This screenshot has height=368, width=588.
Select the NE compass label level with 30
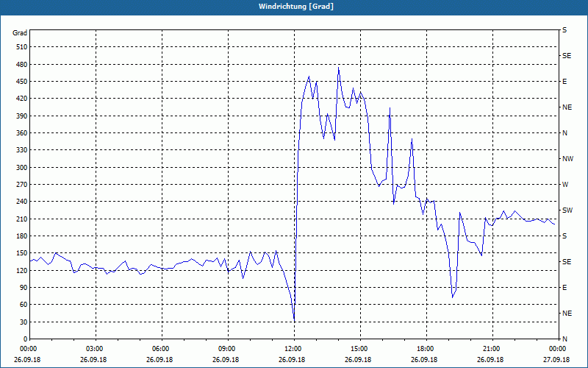tap(567, 314)
